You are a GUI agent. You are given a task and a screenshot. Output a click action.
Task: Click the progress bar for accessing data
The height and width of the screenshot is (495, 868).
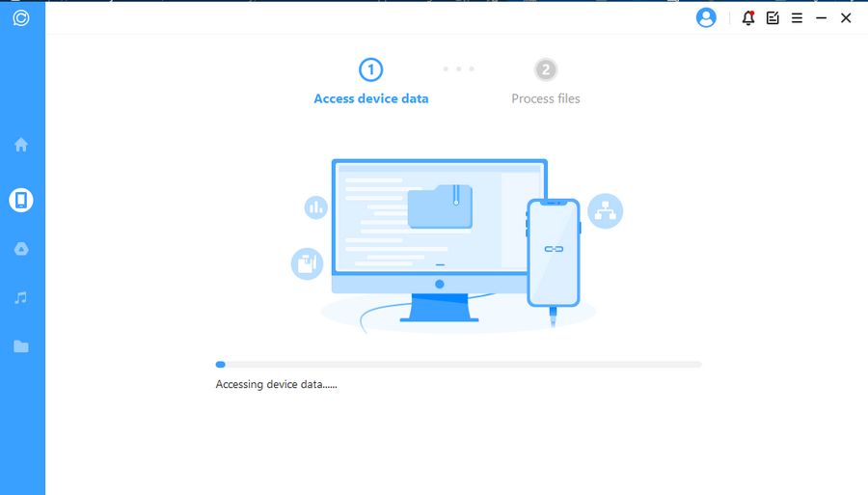[458, 365]
